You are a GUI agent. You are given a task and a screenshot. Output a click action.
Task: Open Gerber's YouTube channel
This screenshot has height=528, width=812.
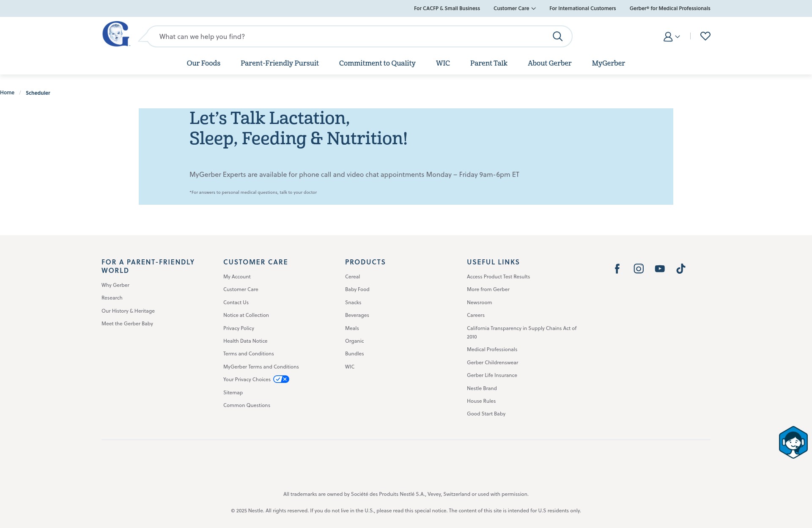(x=660, y=269)
